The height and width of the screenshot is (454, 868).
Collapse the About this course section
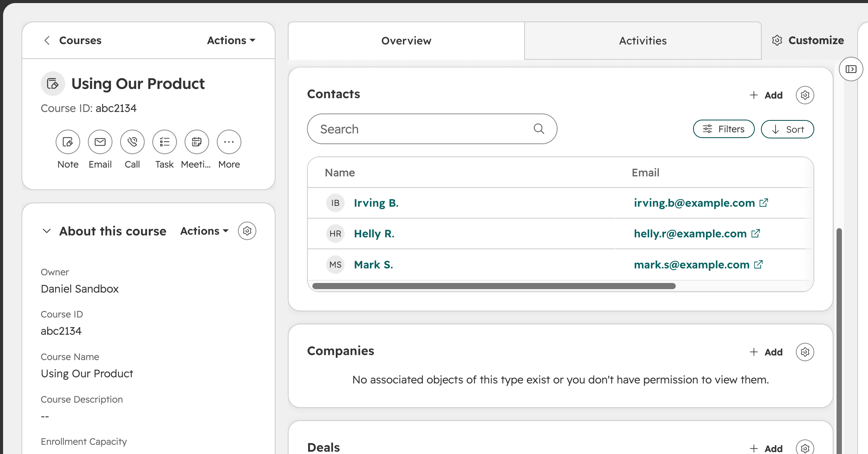[x=46, y=231]
